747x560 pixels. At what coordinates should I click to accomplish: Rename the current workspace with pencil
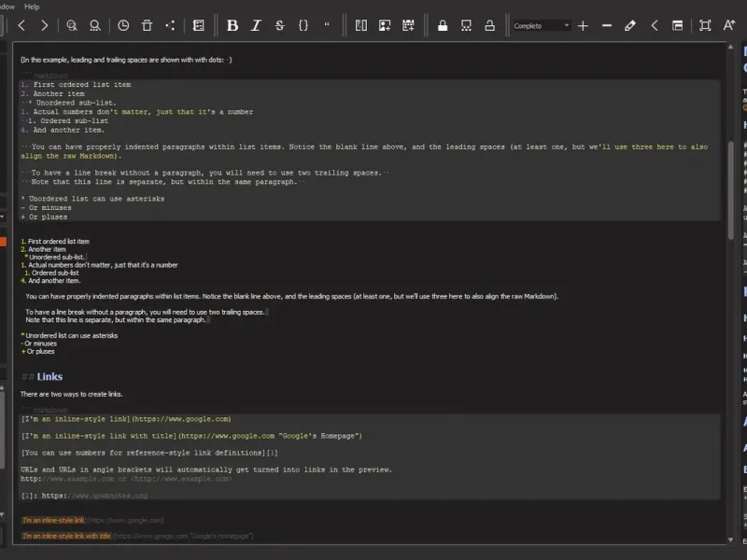pyautogui.click(x=629, y=26)
